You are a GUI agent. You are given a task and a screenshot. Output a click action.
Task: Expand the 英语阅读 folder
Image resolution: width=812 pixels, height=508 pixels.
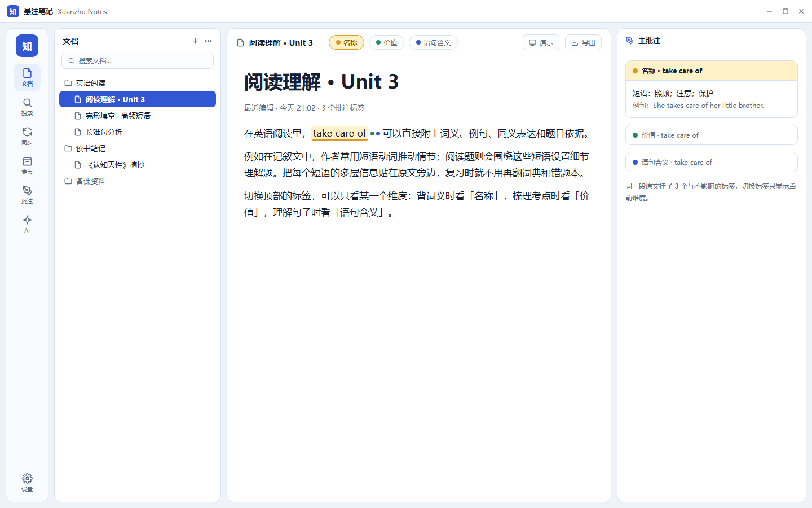pyautogui.click(x=138, y=83)
